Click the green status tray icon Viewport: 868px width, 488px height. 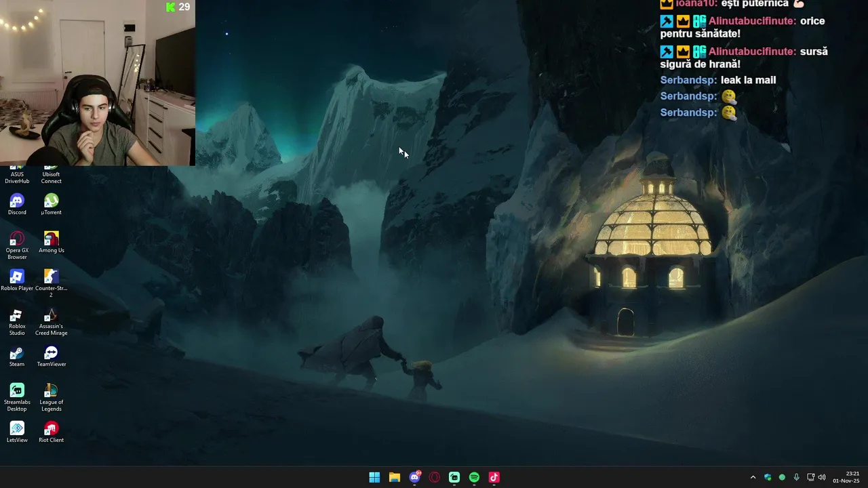tap(782, 477)
